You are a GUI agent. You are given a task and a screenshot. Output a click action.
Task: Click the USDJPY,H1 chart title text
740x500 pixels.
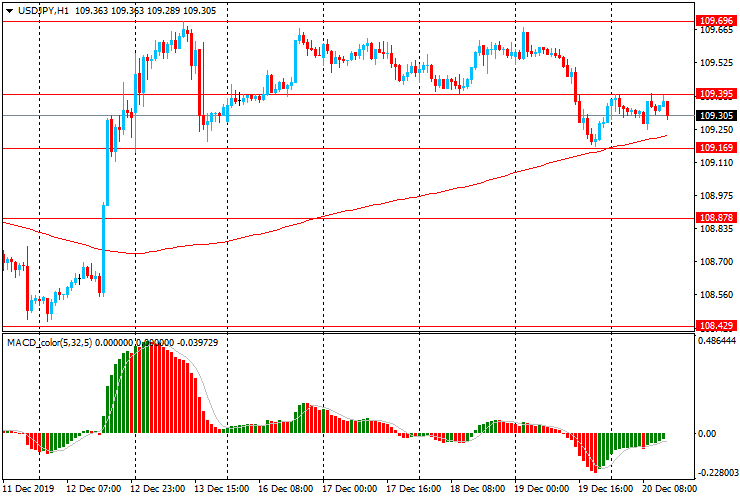click(43, 11)
